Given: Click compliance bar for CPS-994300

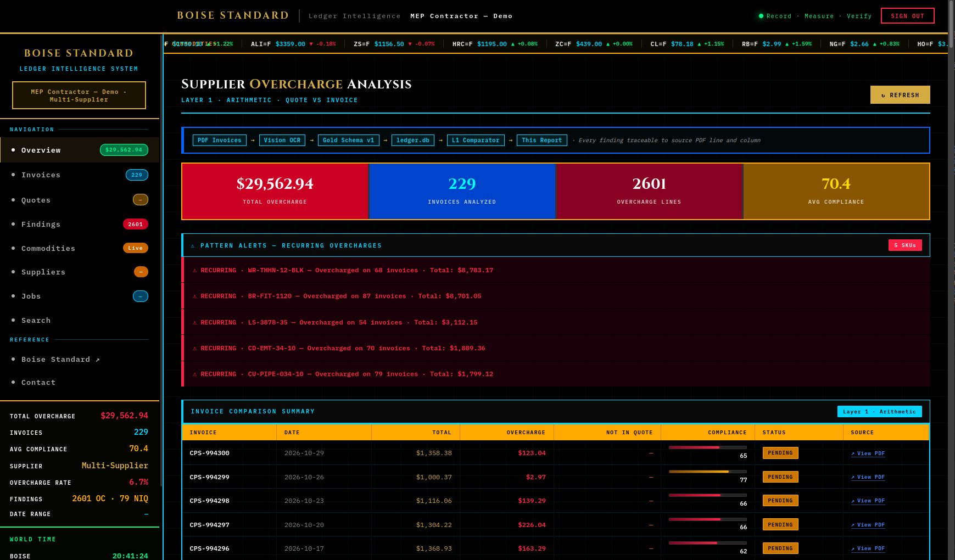Looking at the screenshot, I should 708,447.
